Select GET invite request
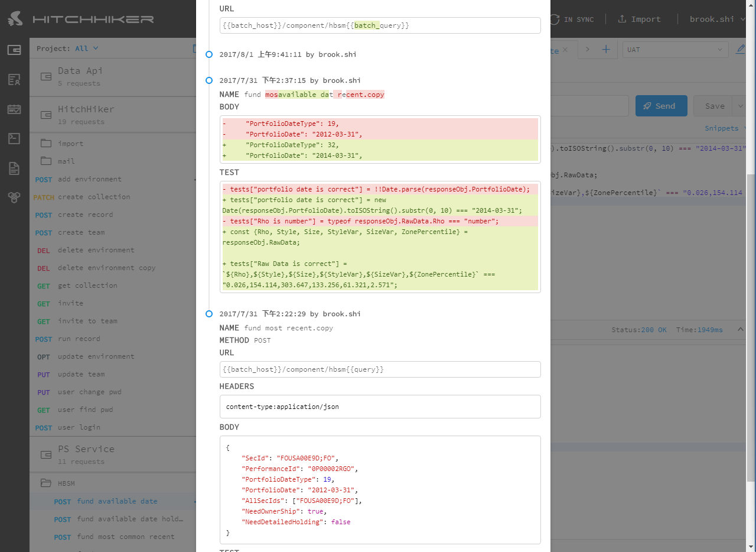The width and height of the screenshot is (756, 552). pos(112,303)
